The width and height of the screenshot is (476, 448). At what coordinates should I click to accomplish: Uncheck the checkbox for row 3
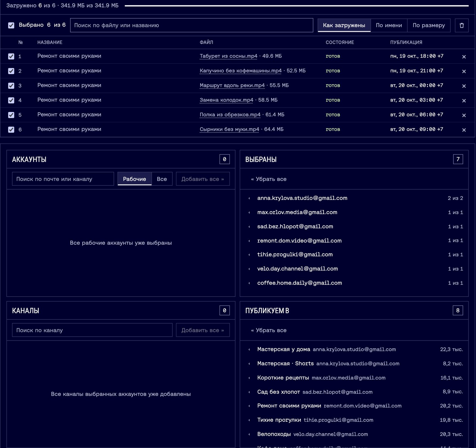point(11,85)
